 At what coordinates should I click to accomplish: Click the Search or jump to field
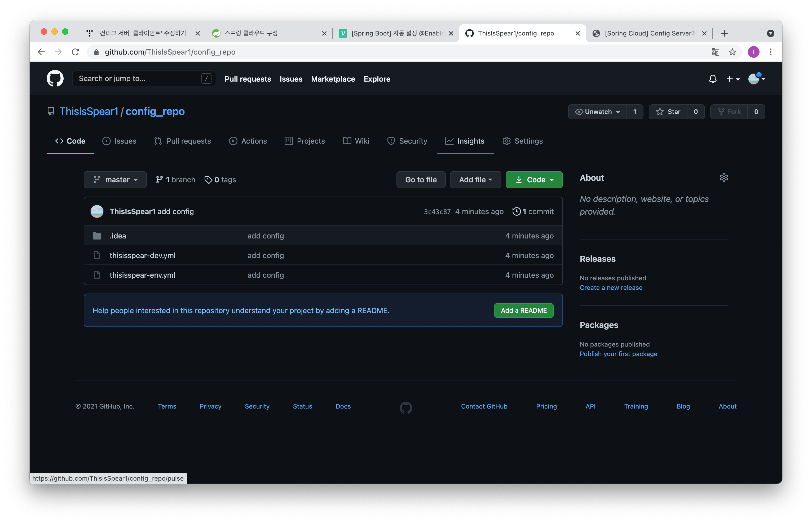(139, 79)
